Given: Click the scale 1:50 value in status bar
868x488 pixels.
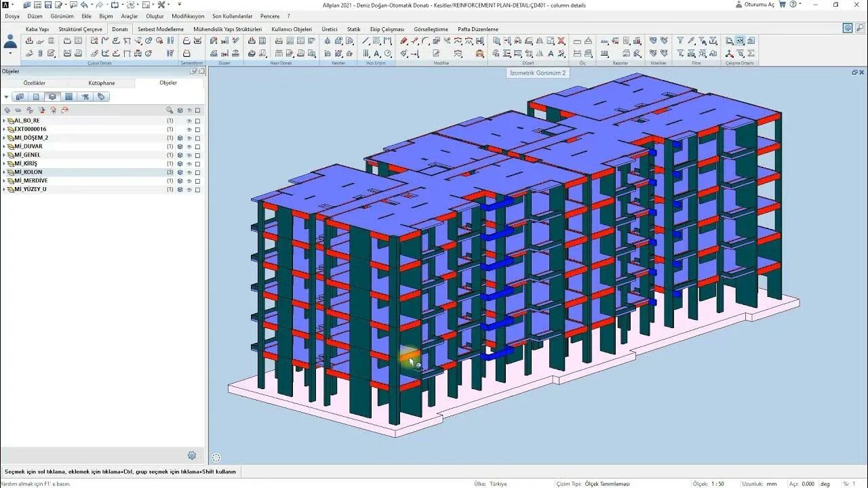Looking at the screenshot, I should [718, 484].
